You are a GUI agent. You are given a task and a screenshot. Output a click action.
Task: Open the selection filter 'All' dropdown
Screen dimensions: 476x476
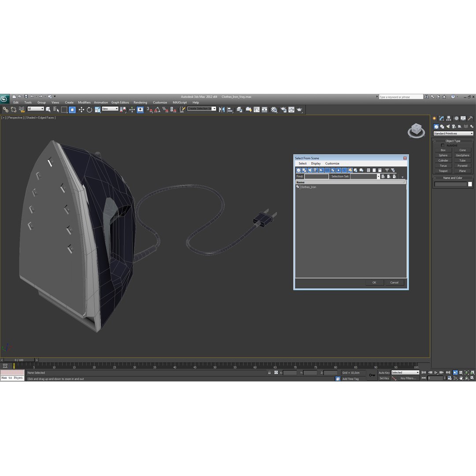pyautogui.click(x=36, y=109)
